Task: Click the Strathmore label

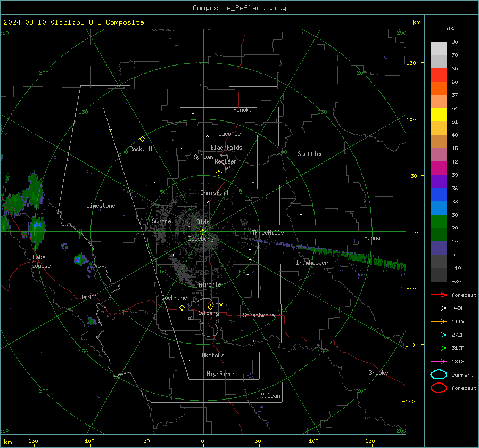Action: (x=259, y=315)
